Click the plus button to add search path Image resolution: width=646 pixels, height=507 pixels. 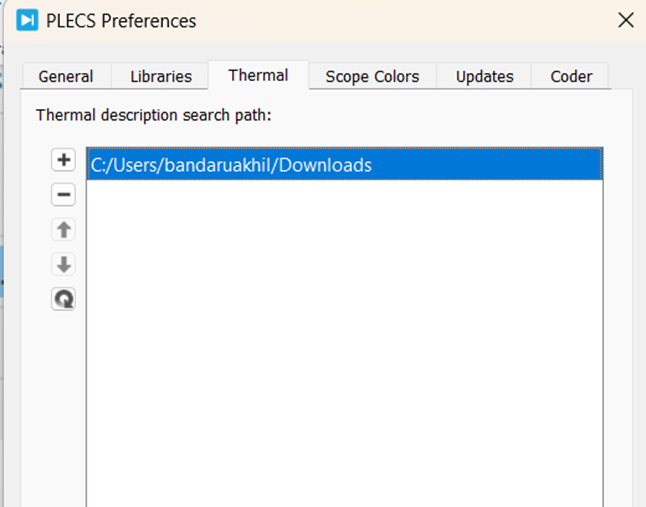64,160
